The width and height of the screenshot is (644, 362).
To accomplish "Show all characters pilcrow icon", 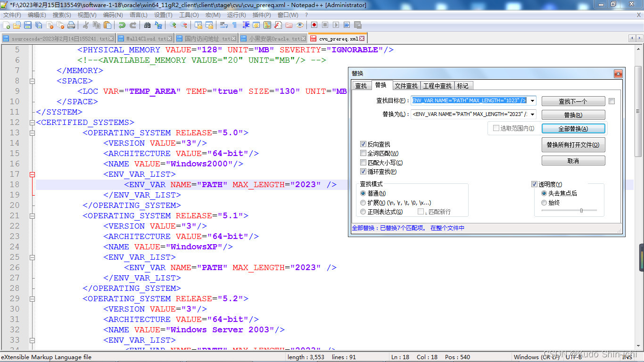I will pos(234,25).
